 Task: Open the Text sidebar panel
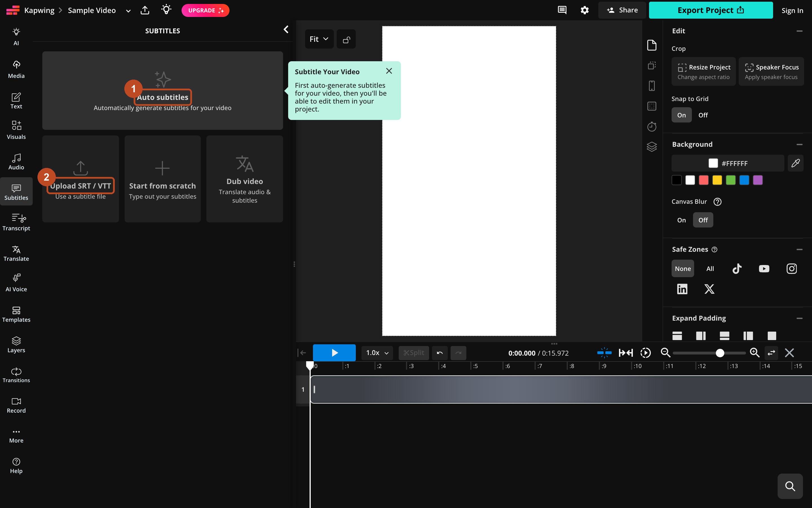pyautogui.click(x=16, y=100)
